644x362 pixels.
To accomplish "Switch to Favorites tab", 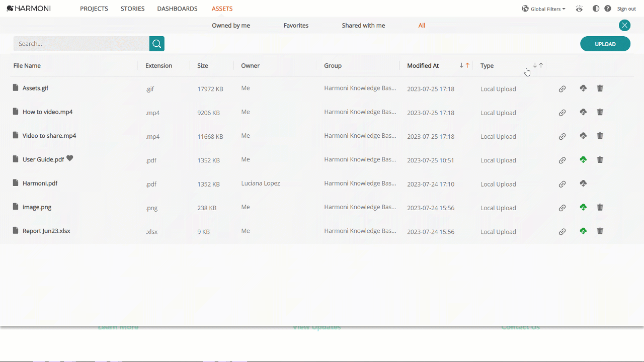I will click(296, 25).
